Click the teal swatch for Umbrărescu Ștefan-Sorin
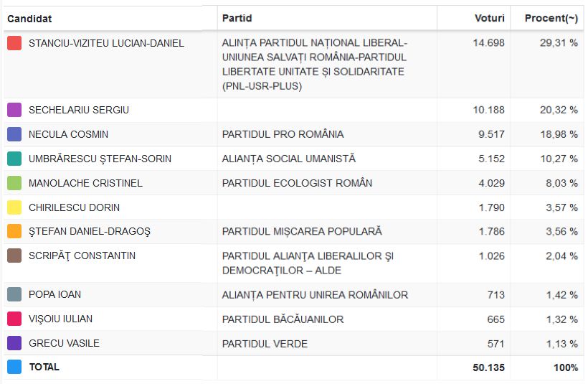This screenshot has height=384, width=588. click(14, 159)
